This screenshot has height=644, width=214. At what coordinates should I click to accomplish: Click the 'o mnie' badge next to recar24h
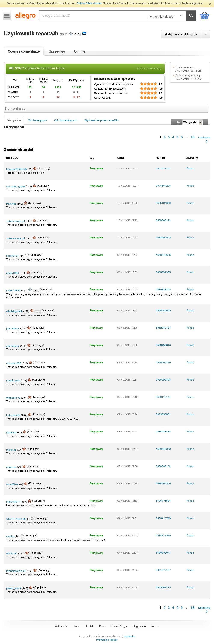(78, 34)
